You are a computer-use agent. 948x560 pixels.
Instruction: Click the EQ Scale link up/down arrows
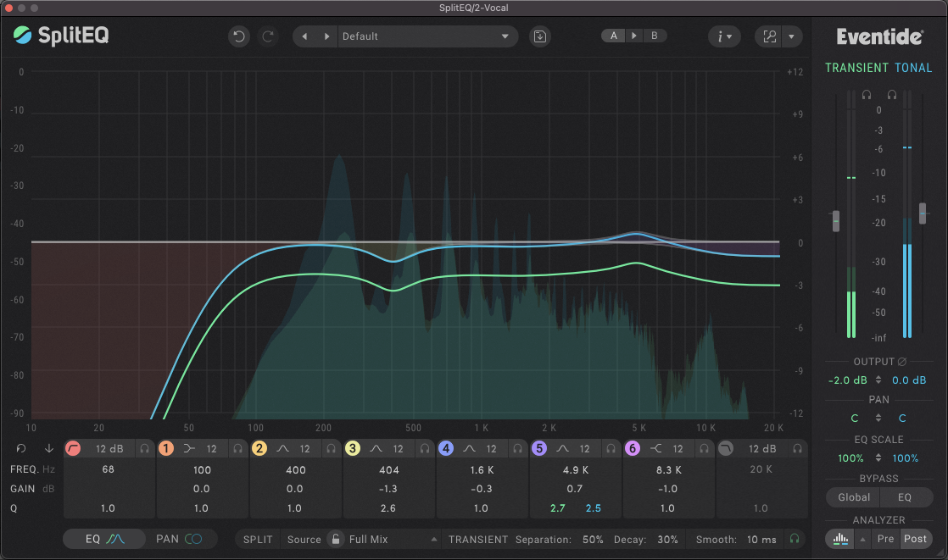click(x=878, y=457)
